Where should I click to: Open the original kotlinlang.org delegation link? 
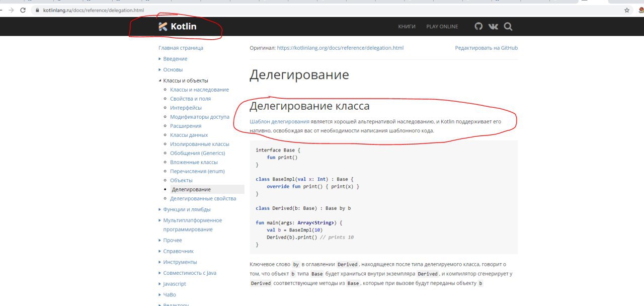(x=340, y=48)
